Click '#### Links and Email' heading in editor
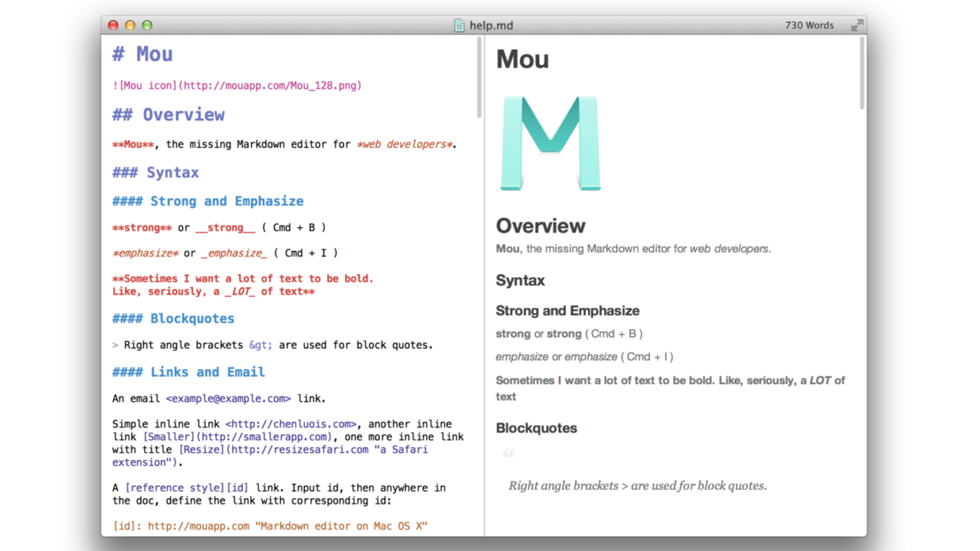Screen dimensions: 980x551 pos(188,372)
